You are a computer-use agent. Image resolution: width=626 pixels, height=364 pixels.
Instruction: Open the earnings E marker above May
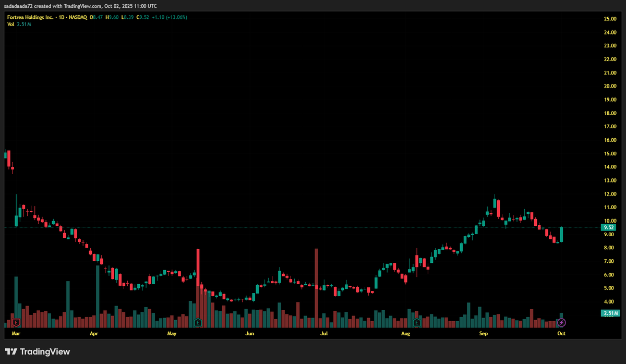(x=198, y=322)
